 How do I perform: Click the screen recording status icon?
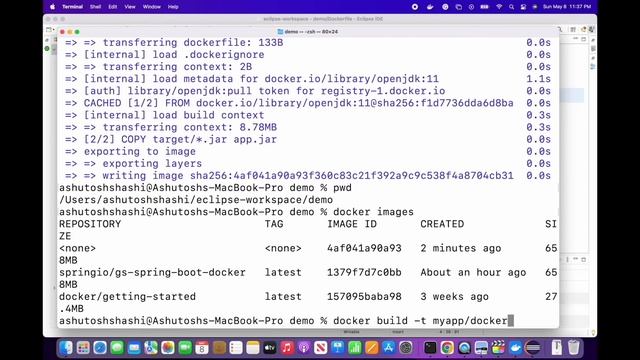coord(415,7)
